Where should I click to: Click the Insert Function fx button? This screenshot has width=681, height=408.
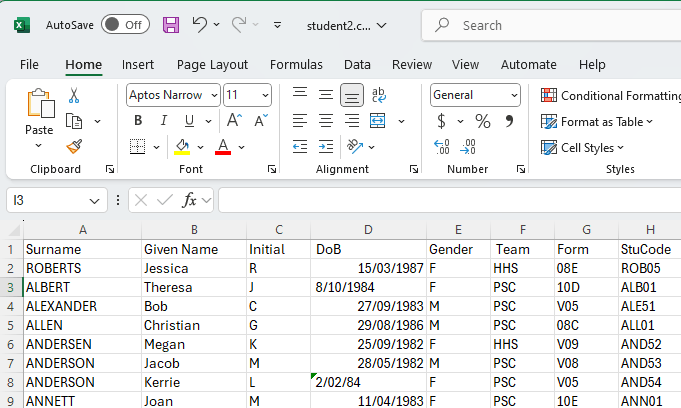tap(189, 200)
